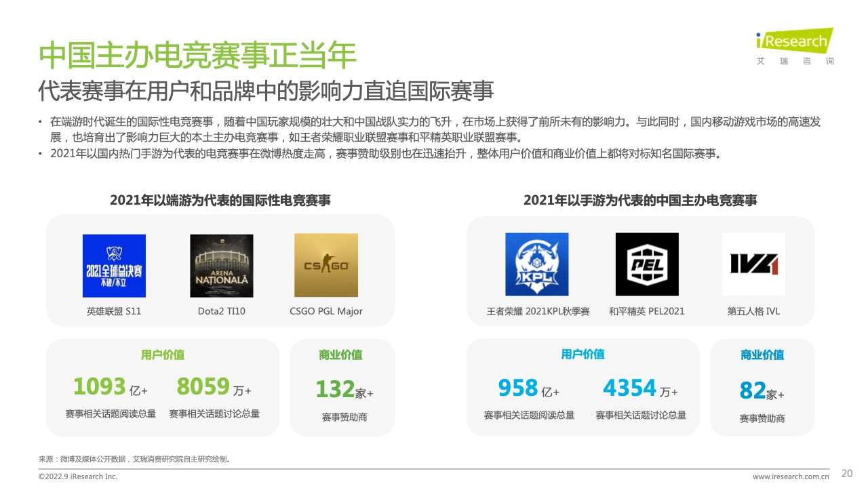Image resolution: width=868 pixels, height=488 pixels.
Task: Click the first bullet paragraph starting 在端游时代
Action: click(x=434, y=129)
